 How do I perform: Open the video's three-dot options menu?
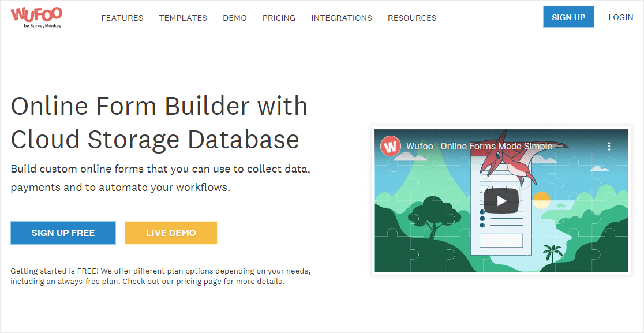[609, 146]
